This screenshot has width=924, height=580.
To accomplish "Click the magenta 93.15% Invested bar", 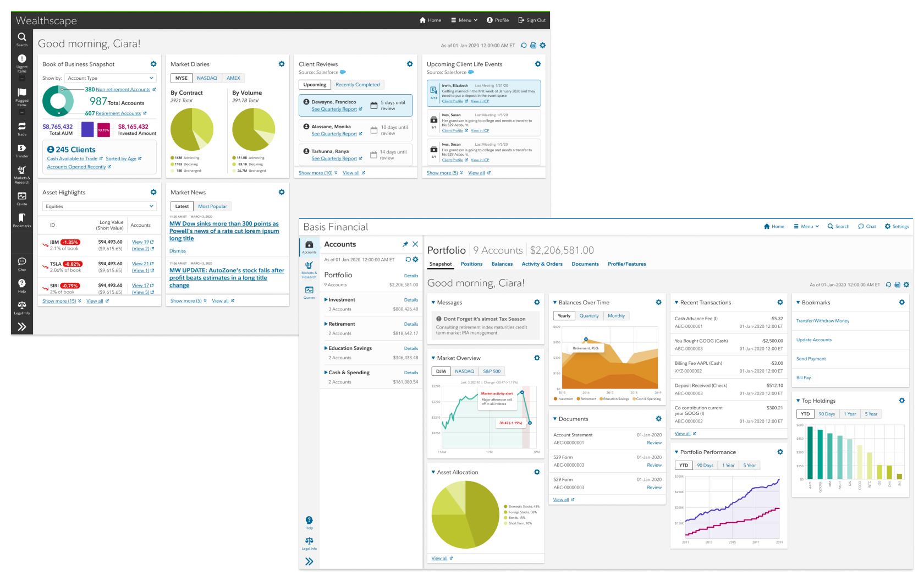I will click(x=103, y=130).
